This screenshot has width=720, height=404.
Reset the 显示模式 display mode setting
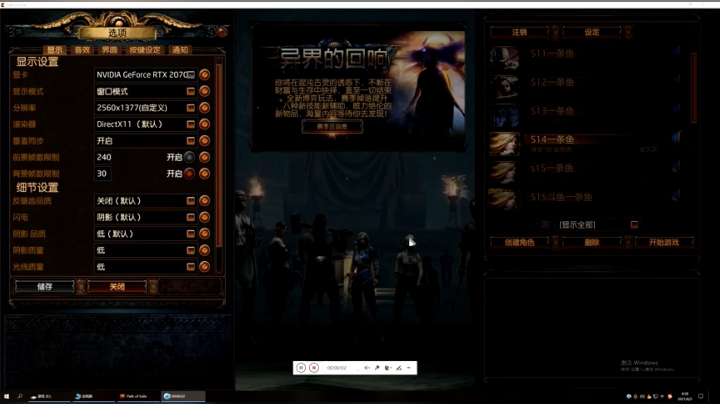[205, 91]
